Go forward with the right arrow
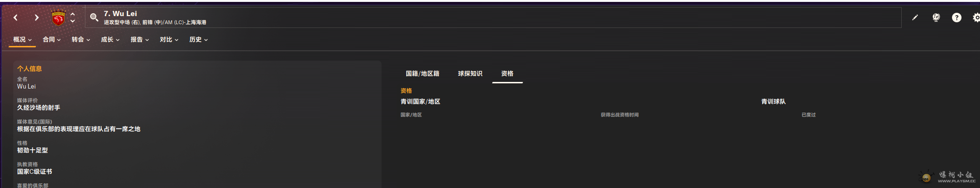The image size is (980, 188). [37, 18]
